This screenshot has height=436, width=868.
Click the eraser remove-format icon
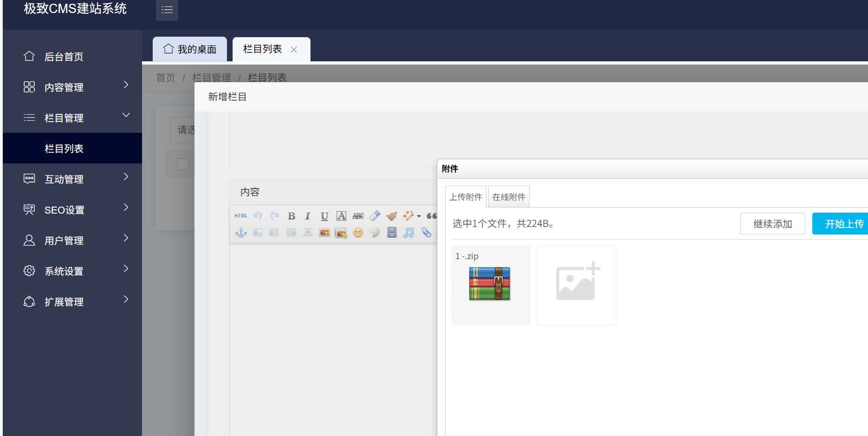(375, 216)
